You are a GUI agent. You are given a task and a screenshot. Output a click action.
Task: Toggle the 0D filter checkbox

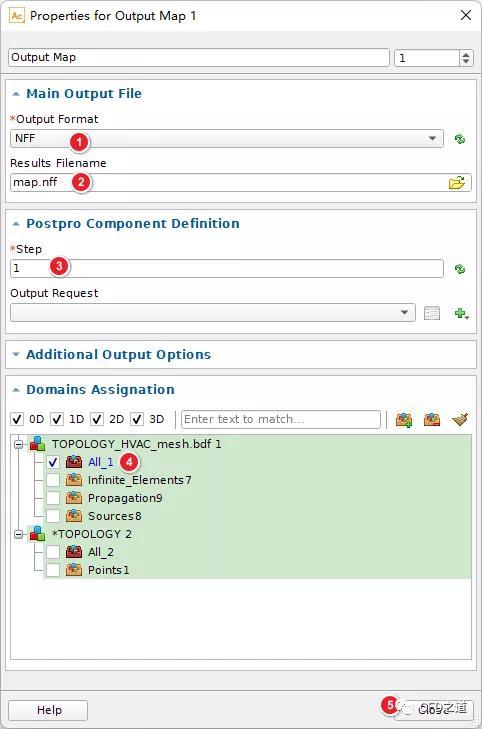point(17,419)
